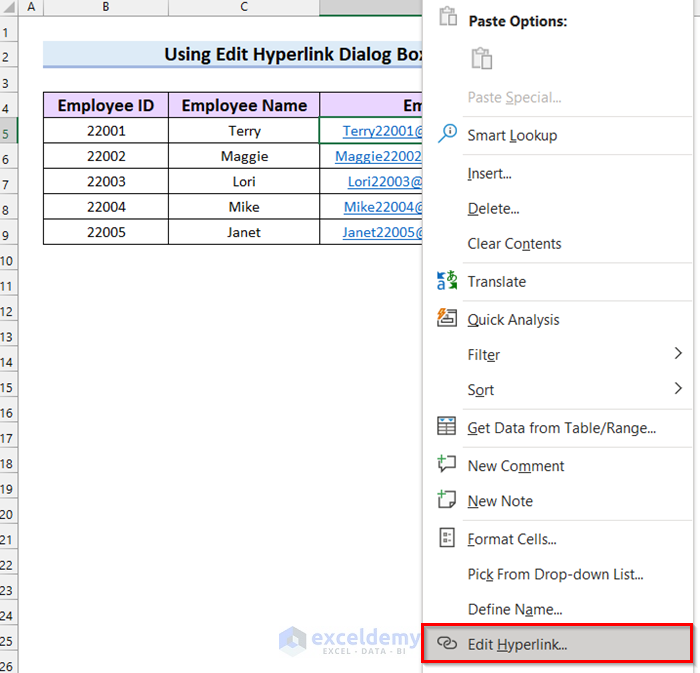Screen dimensions: 700x673
Task: Click the New Comment icon
Action: pos(446,464)
